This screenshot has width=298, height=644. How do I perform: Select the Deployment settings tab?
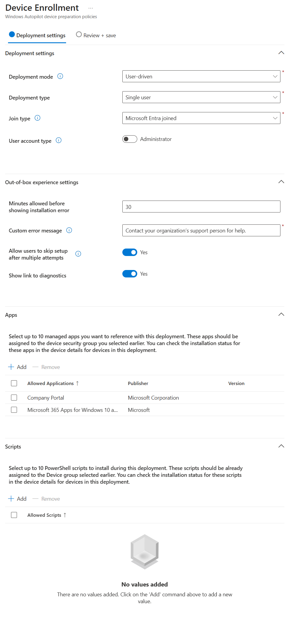[x=37, y=35]
